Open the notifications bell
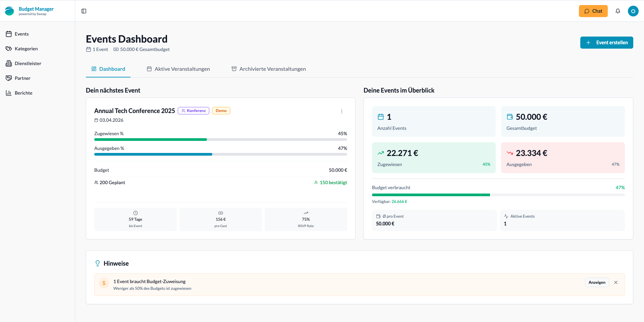 click(618, 11)
